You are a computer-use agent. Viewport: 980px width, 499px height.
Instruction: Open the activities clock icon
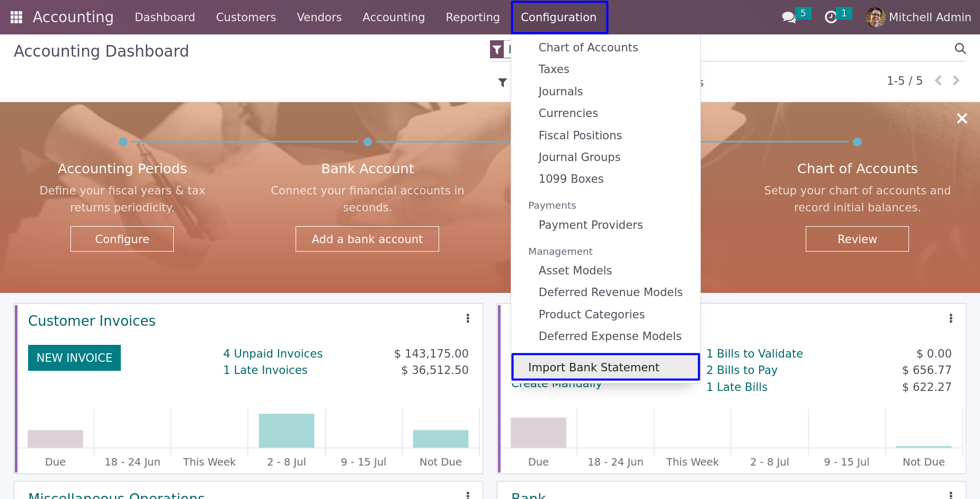tap(831, 17)
